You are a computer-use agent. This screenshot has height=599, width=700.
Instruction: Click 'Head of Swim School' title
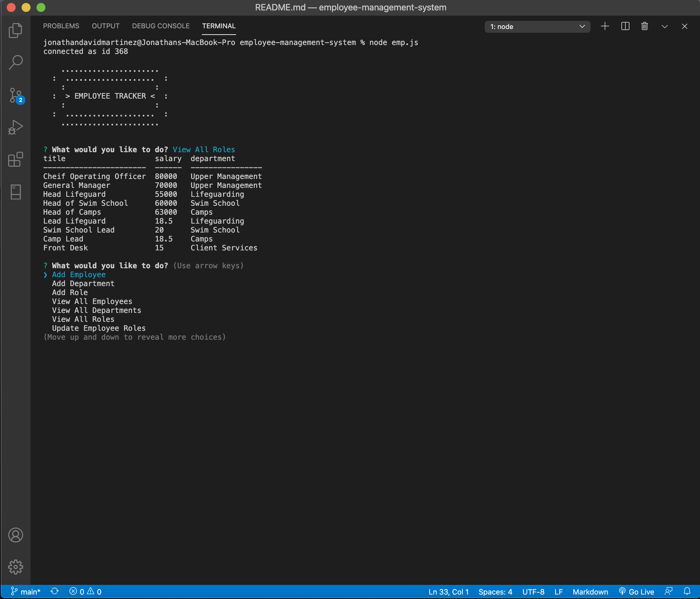pos(86,203)
